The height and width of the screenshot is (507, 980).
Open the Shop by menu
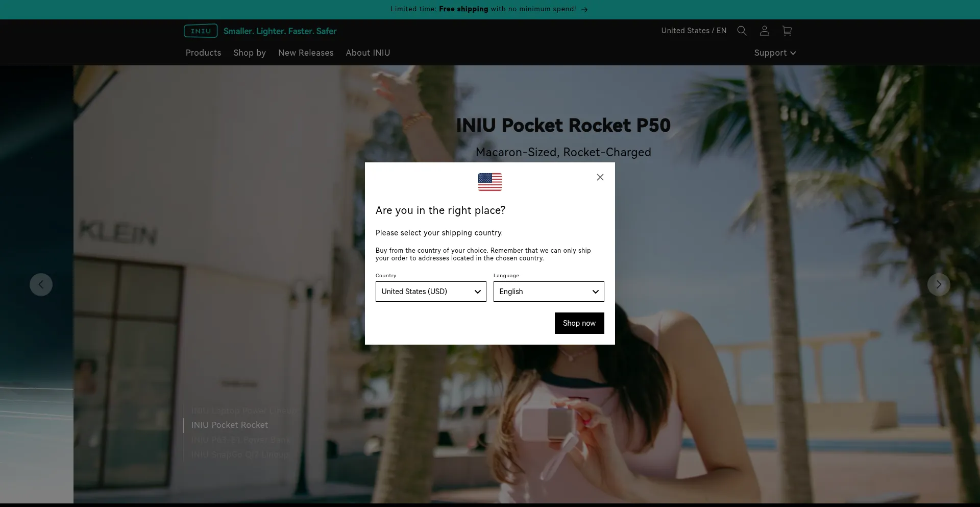click(250, 53)
